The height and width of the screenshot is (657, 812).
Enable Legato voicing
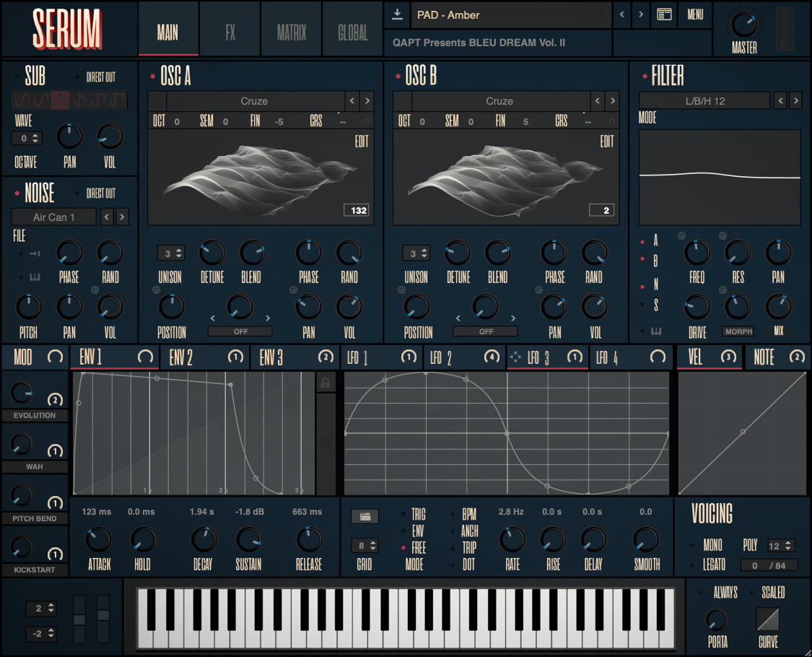pyautogui.click(x=693, y=565)
